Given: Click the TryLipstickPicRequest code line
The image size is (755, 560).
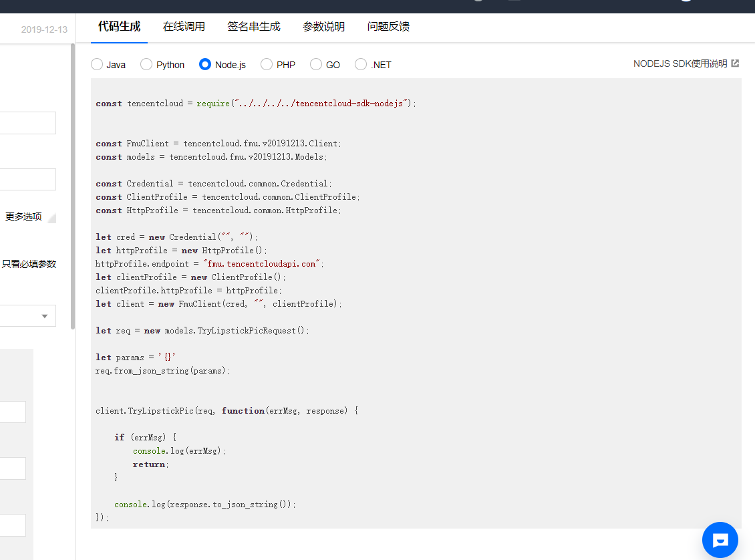Looking at the screenshot, I should pos(202,331).
